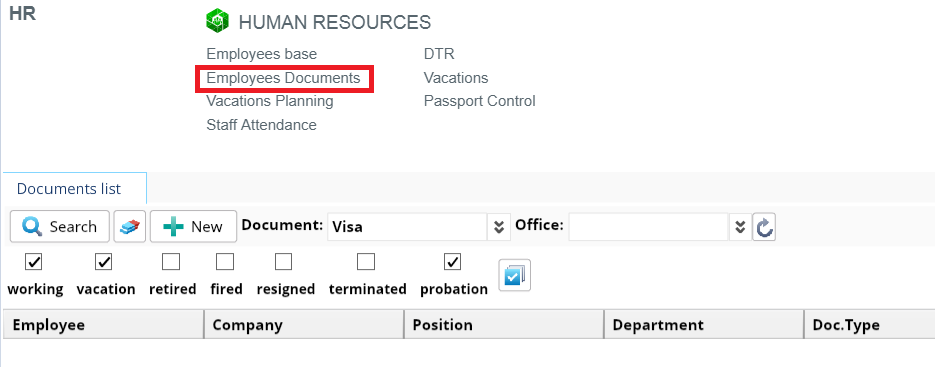Click the select-all checkboxes icon
The width and height of the screenshot is (935, 367).
(515, 275)
